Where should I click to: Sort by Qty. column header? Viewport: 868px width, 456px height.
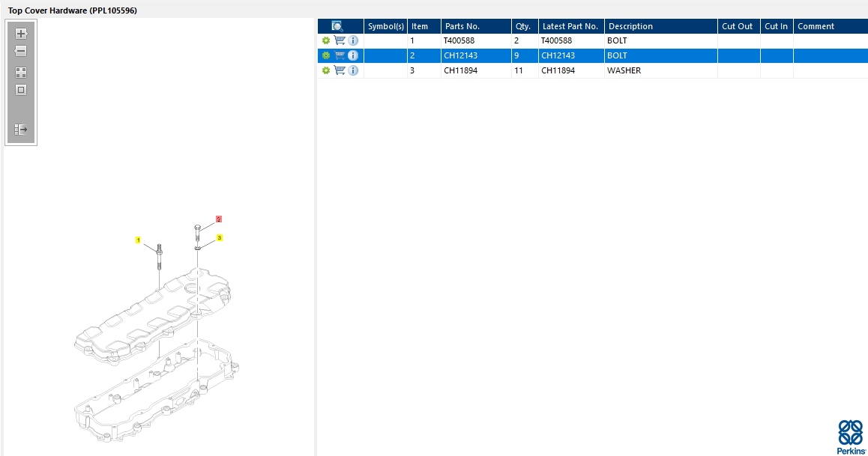(525, 26)
